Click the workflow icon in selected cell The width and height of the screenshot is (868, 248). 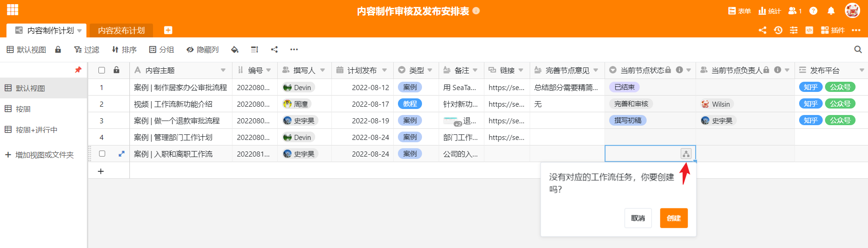click(x=686, y=154)
